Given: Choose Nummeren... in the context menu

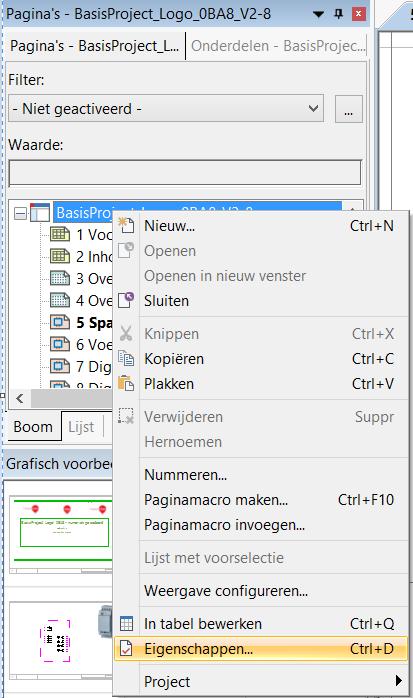Looking at the screenshot, I should click(x=186, y=475).
